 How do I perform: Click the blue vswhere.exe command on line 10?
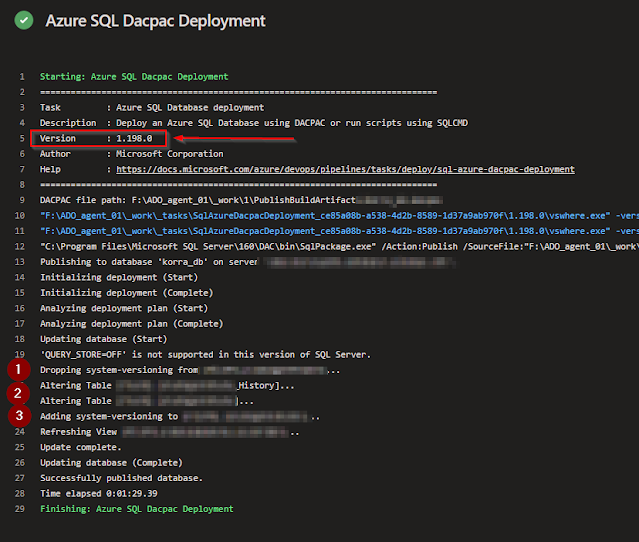point(339,216)
